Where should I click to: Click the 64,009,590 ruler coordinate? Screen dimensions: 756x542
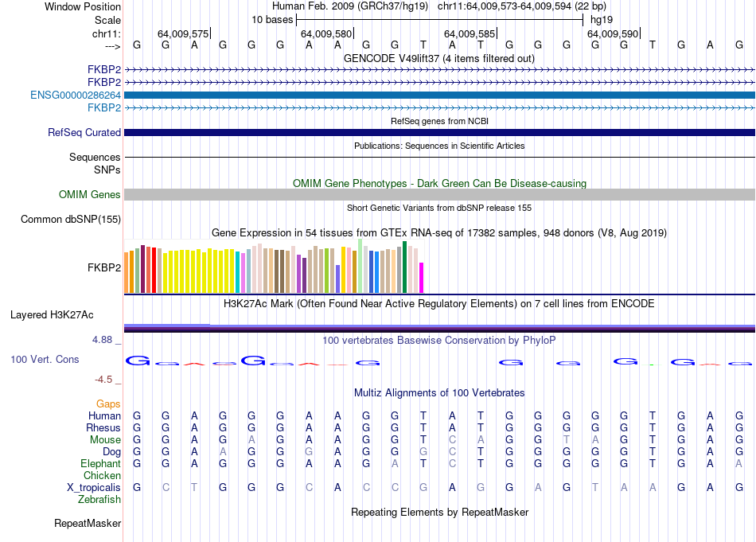pos(613,33)
